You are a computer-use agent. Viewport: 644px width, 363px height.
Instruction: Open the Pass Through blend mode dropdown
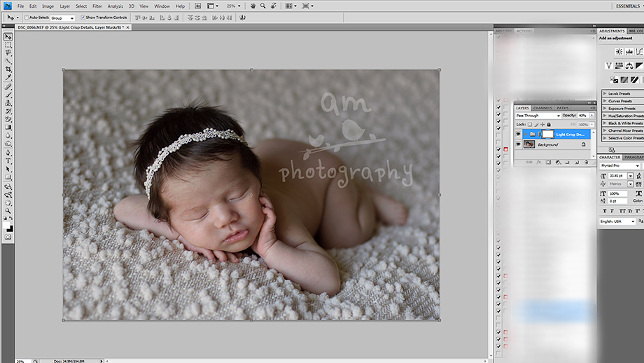coord(538,115)
